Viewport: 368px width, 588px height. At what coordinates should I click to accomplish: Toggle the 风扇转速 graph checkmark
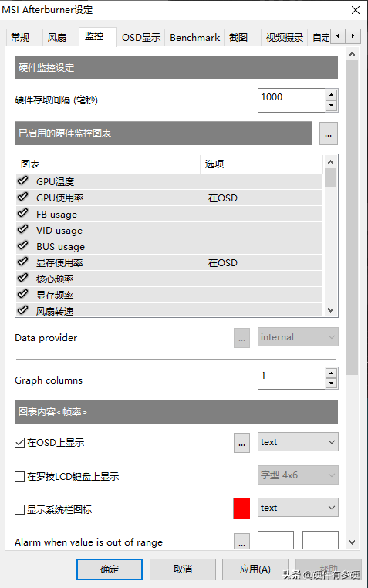click(x=23, y=310)
